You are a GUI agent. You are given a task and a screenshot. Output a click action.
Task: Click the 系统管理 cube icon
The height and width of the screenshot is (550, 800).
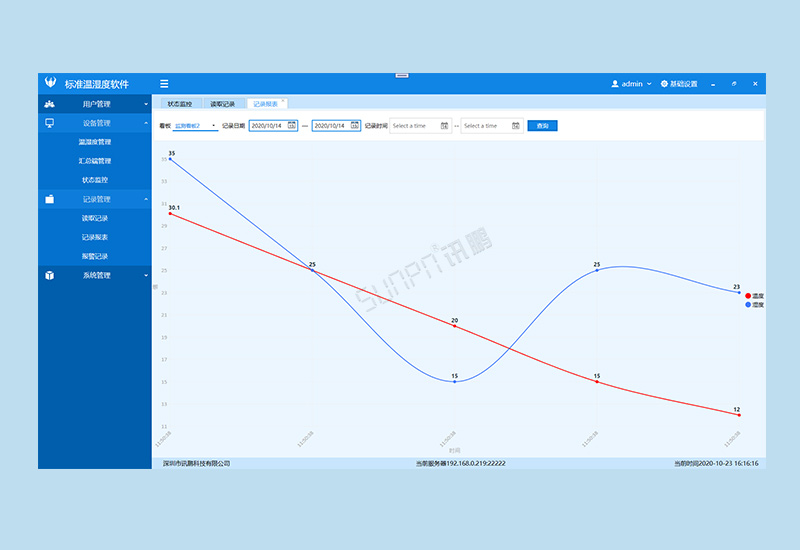click(x=49, y=276)
